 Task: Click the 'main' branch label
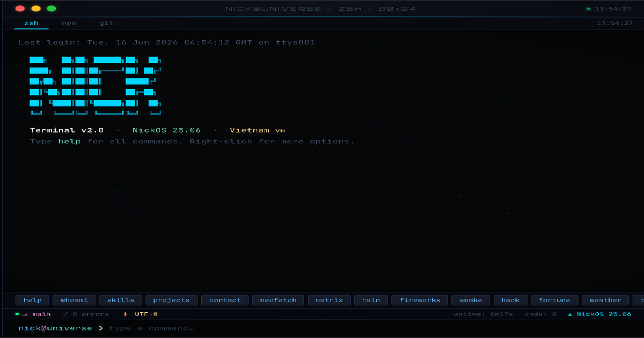42,314
